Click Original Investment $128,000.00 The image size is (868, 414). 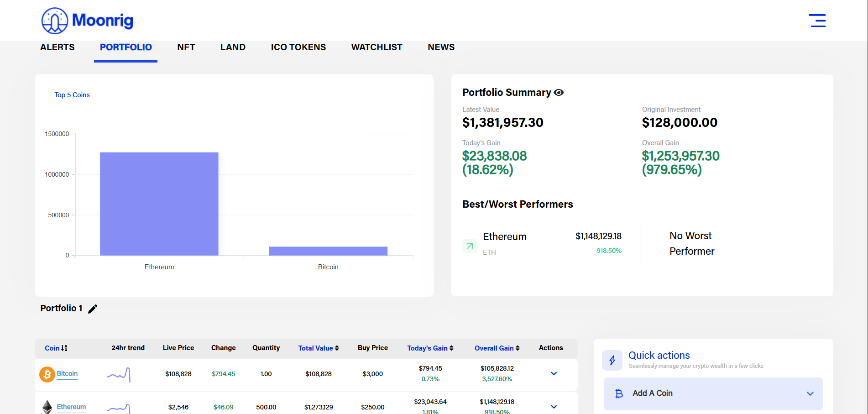coord(680,122)
